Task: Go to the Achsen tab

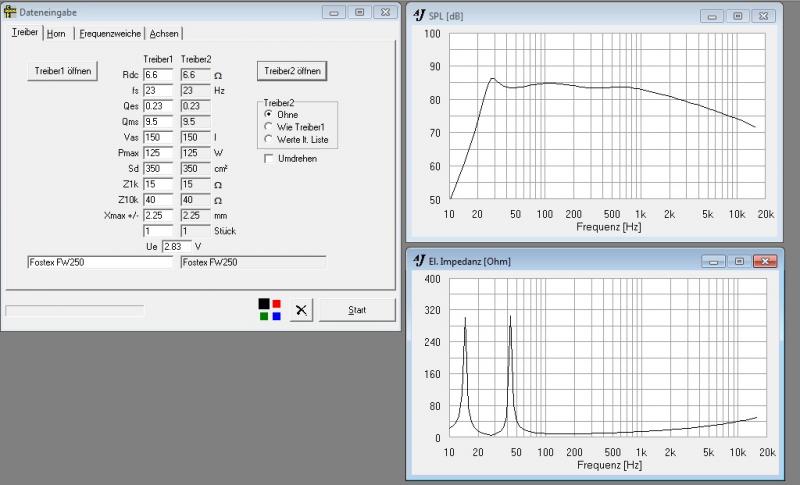Action: tap(164, 34)
